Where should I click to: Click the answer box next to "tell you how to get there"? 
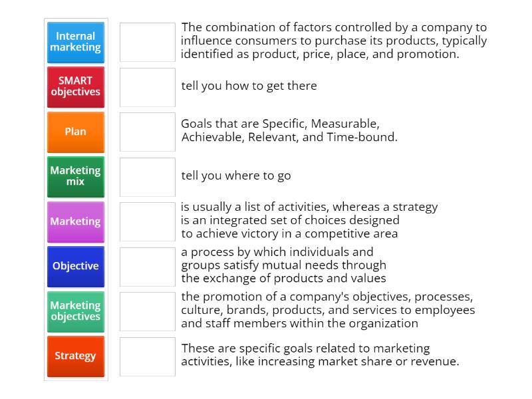coord(146,87)
